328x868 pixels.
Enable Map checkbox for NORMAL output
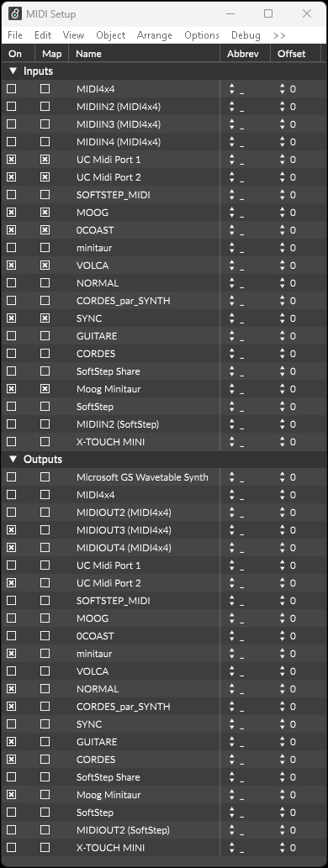(x=45, y=689)
